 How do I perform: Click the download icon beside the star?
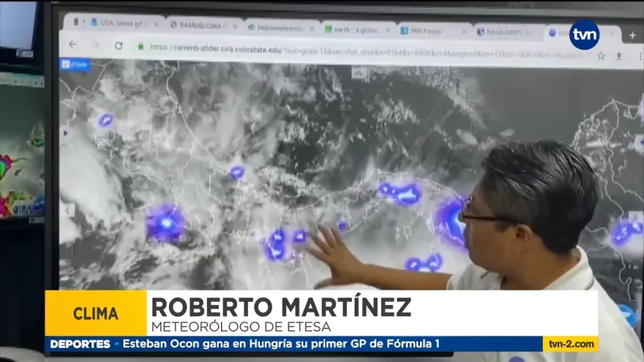tap(618, 56)
